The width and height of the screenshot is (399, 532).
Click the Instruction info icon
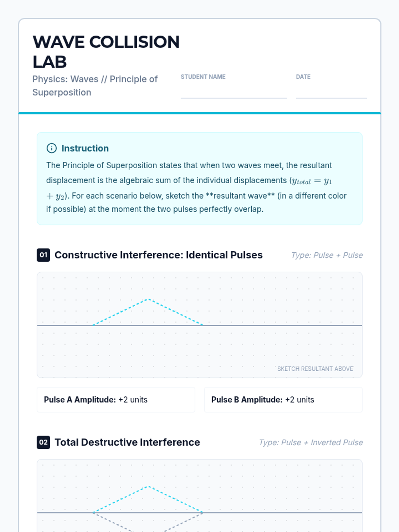coord(52,148)
